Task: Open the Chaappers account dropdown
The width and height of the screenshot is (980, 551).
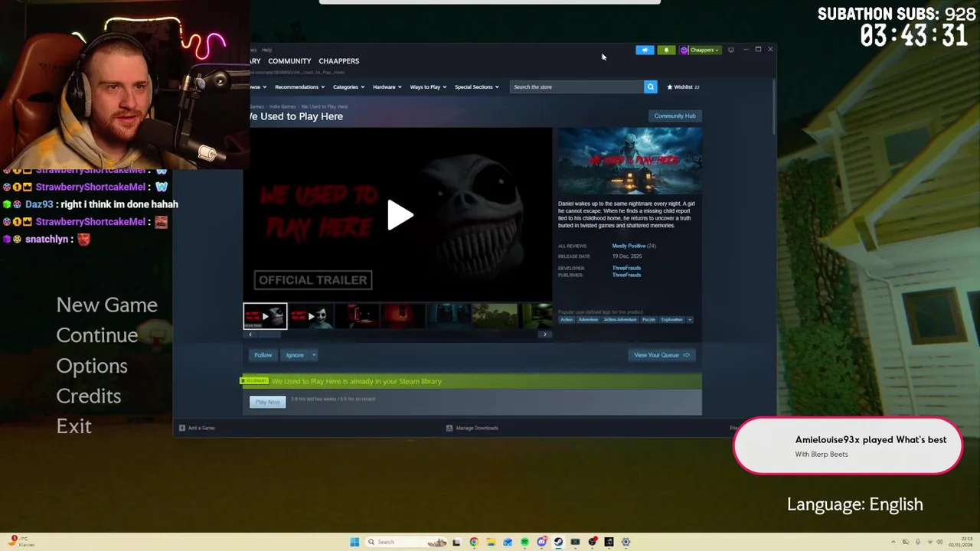Action: pos(704,51)
